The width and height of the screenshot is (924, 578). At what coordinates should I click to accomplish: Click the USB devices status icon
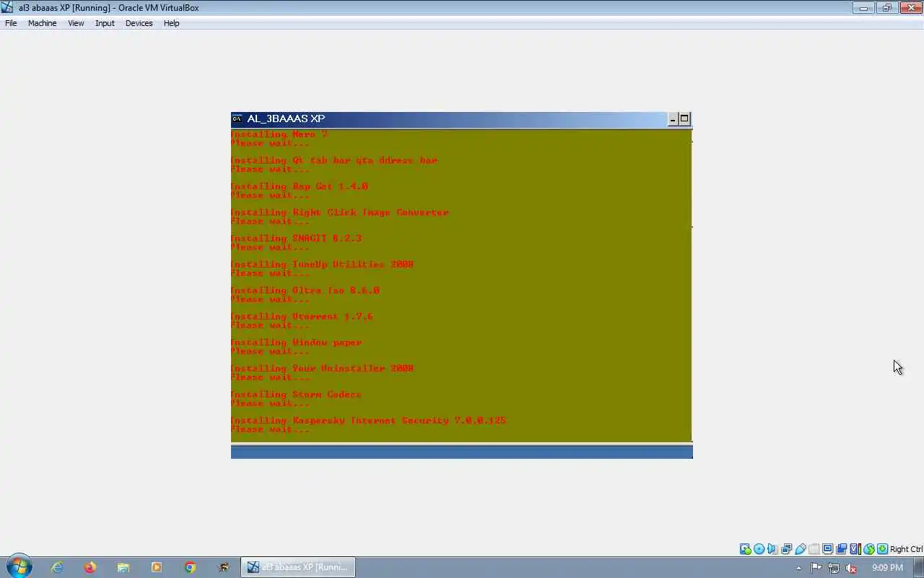coord(800,549)
